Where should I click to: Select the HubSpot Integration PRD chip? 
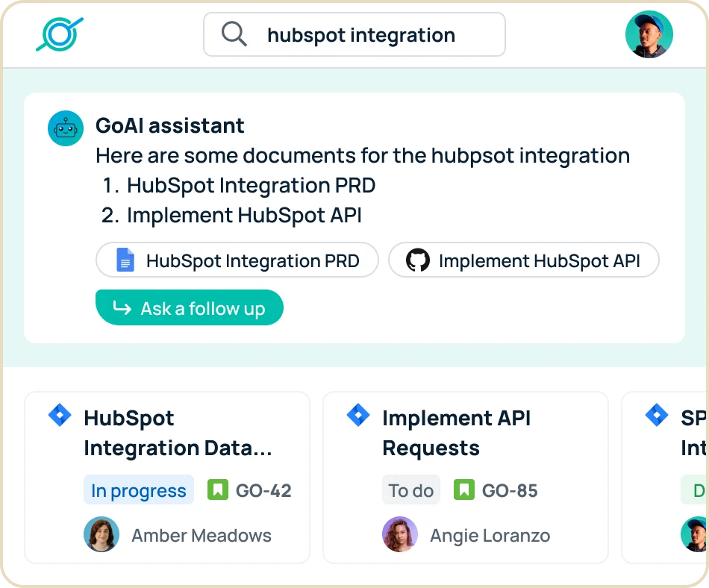(x=237, y=260)
